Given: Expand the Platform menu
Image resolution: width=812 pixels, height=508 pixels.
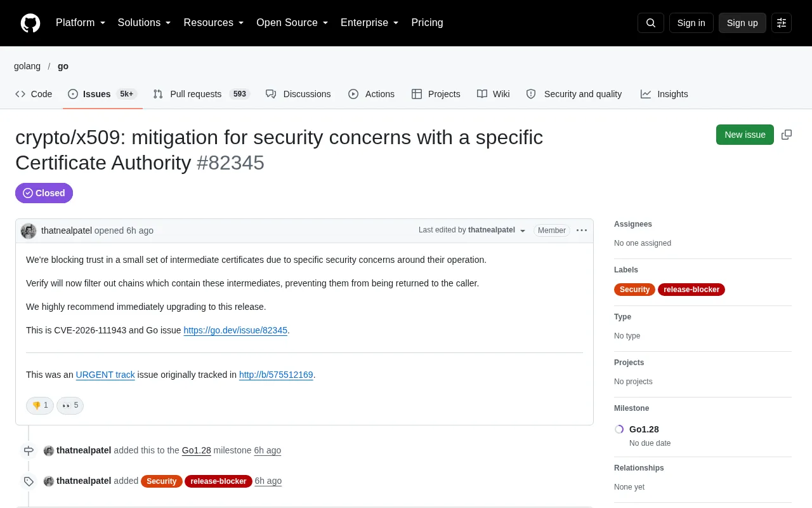Looking at the screenshot, I should click(x=81, y=23).
